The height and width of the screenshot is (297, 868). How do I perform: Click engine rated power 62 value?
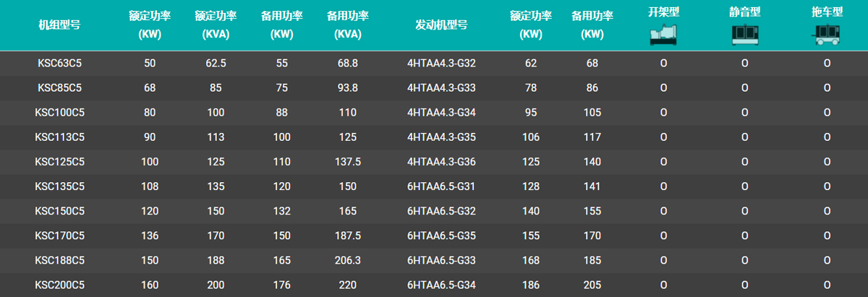coord(531,64)
